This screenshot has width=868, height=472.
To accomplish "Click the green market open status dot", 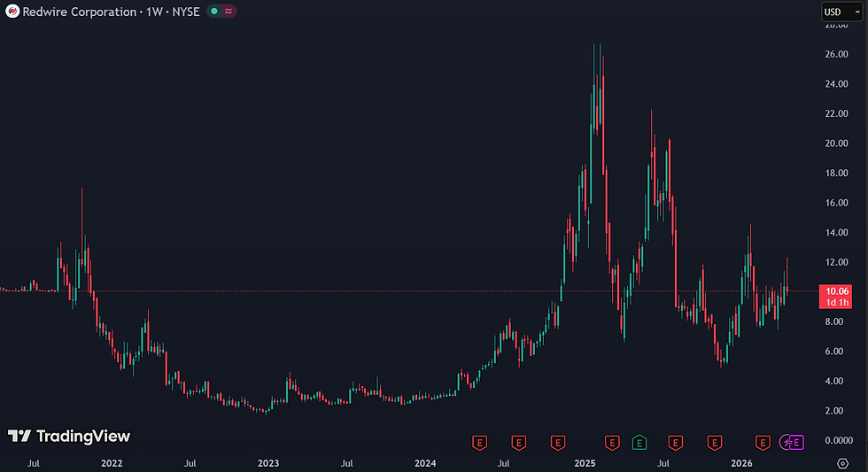I will [214, 11].
